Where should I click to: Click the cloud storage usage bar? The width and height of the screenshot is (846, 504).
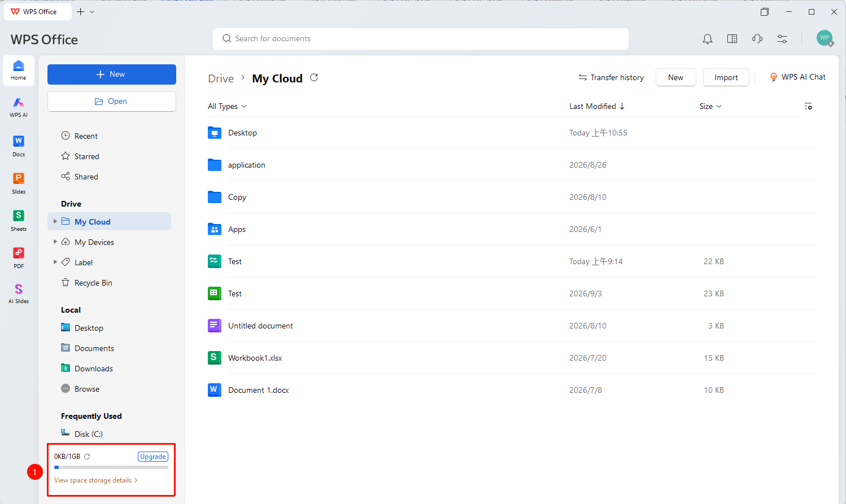tap(111, 467)
